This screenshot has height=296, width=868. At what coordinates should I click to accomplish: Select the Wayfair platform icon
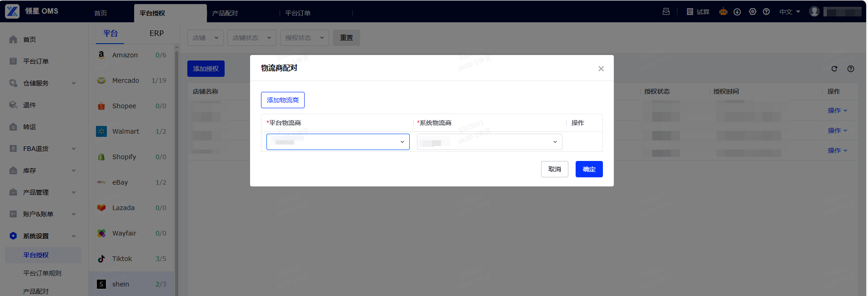(x=101, y=233)
